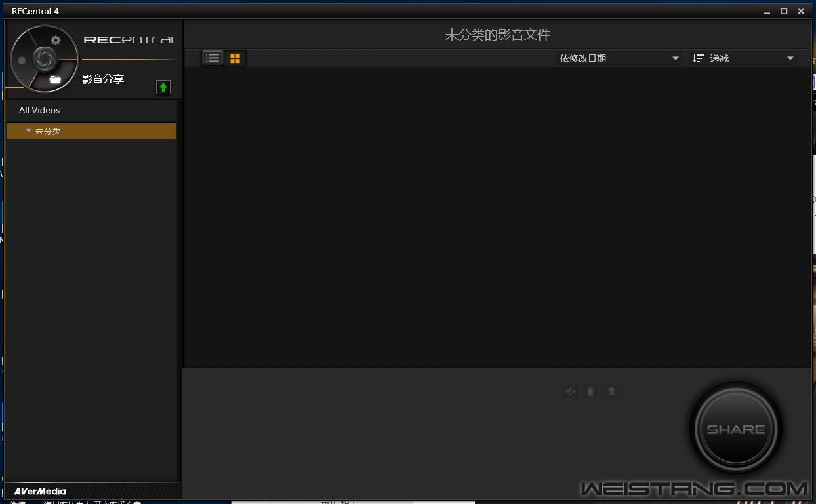
Task: Close the RECentral 4 window
Action: click(801, 12)
